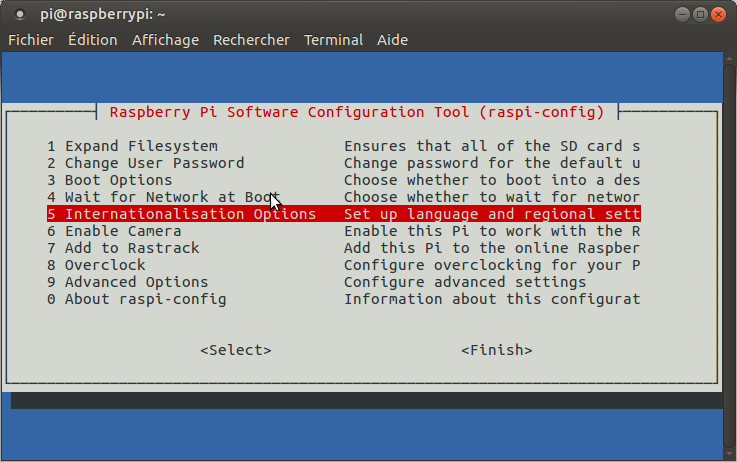Click the Rechercher menu

[251, 40]
